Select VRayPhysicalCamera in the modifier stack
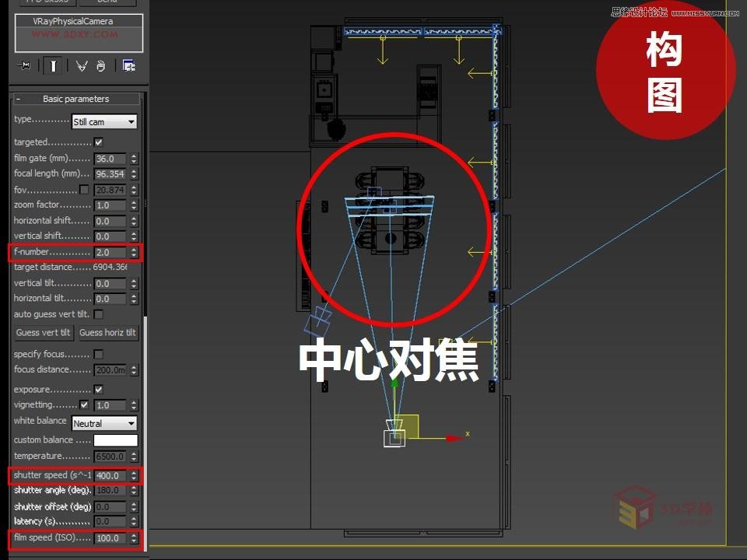Image resolution: width=747 pixels, height=560 pixels. (74, 21)
